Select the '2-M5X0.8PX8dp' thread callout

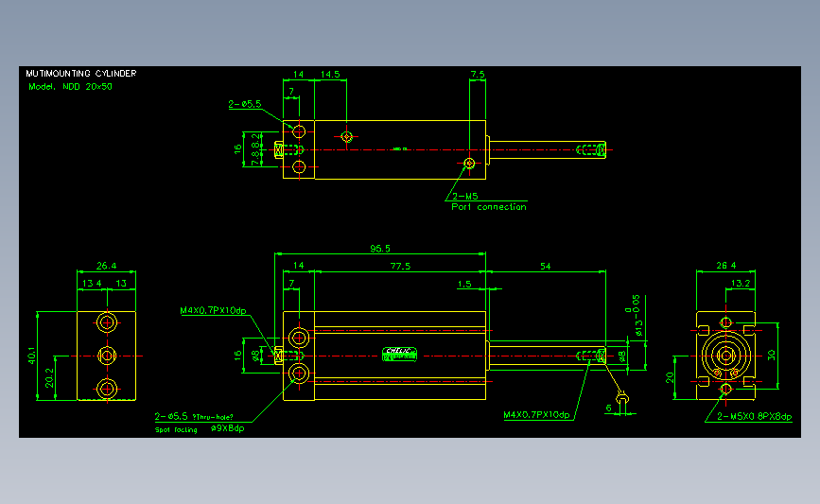coord(754,416)
